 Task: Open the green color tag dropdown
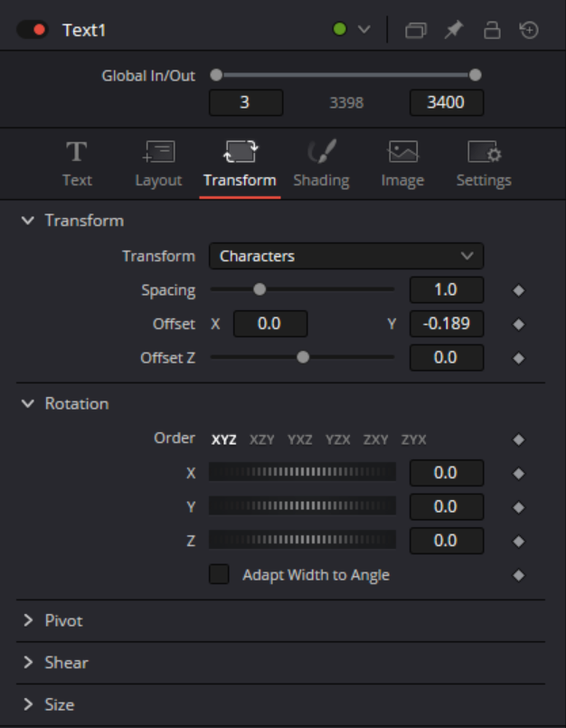point(352,30)
